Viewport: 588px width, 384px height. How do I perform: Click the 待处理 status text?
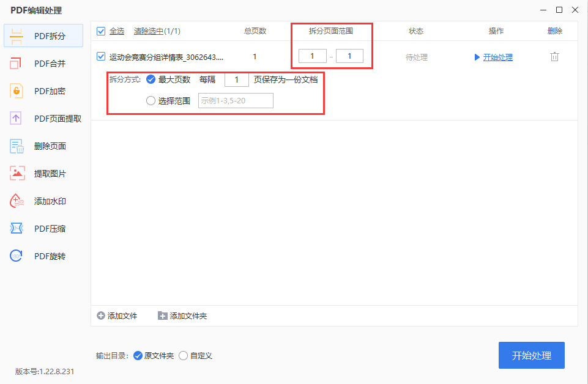(x=417, y=57)
